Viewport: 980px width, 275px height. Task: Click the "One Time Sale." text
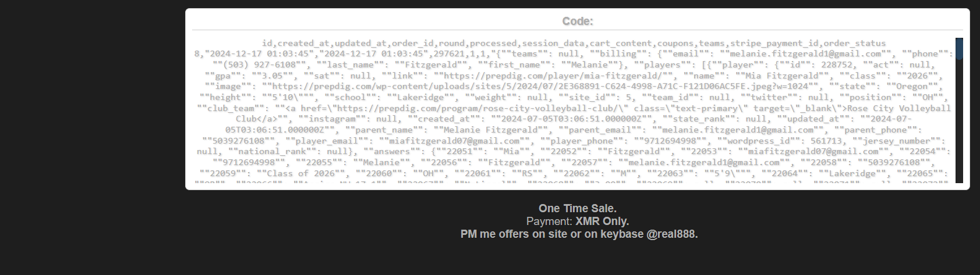[x=577, y=208]
